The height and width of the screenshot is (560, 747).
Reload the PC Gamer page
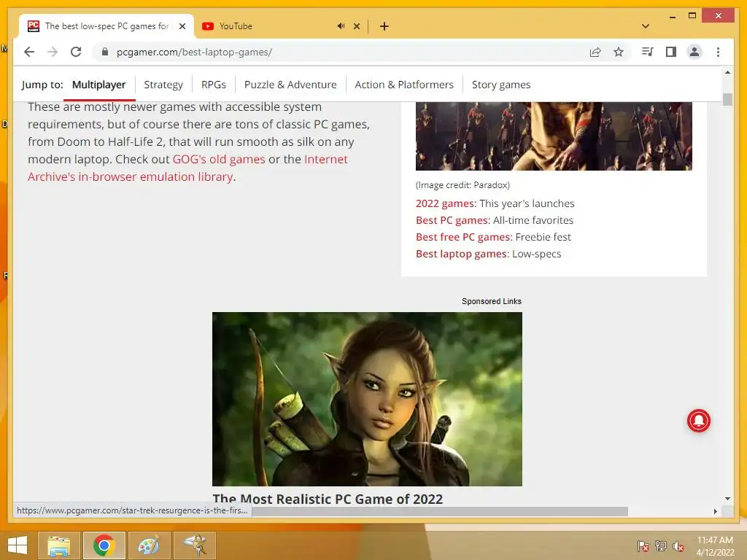pos(76,52)
